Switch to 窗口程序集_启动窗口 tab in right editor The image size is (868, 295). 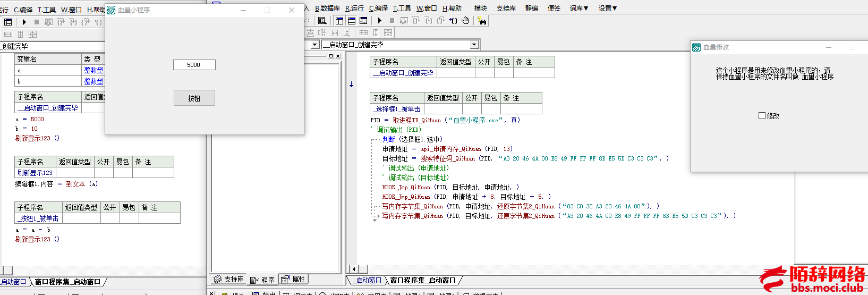coord(423,280)
